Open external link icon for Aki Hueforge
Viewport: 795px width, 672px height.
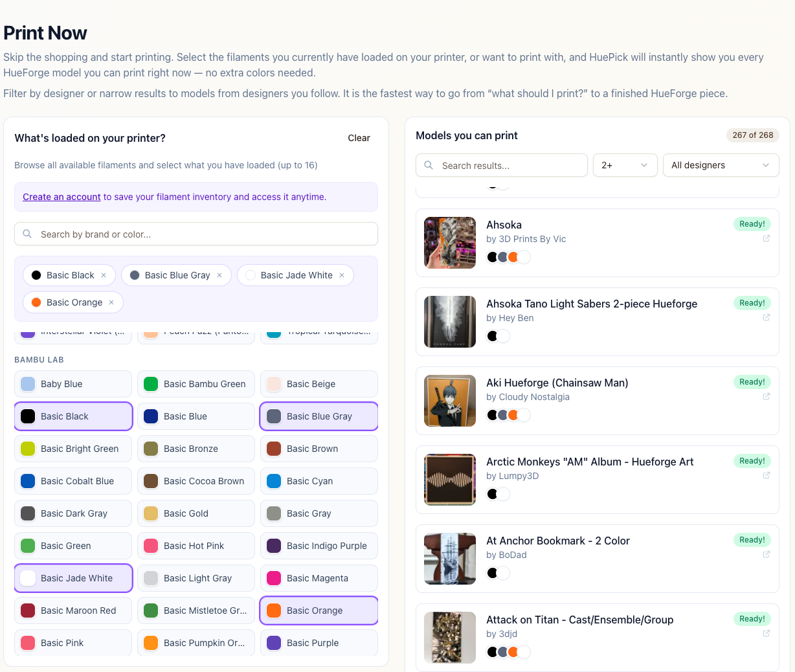767,397
